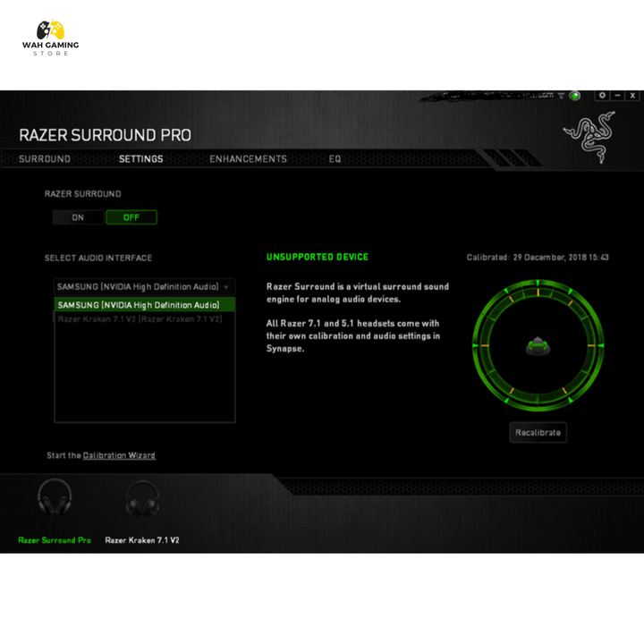Click the UNSUPPORTED DEVICE heading
Image resolution: width=644 pixels, height=644 pixels.
(318, 257)
